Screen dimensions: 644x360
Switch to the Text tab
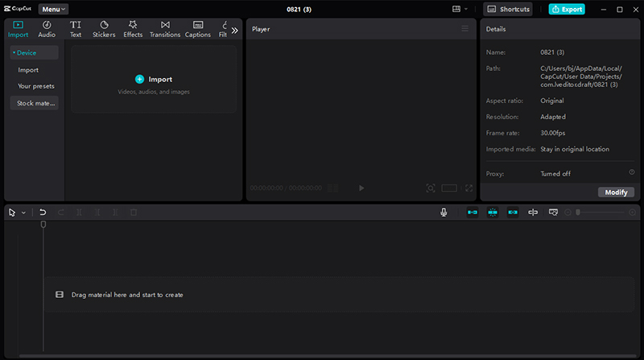[x=76, y=29]
